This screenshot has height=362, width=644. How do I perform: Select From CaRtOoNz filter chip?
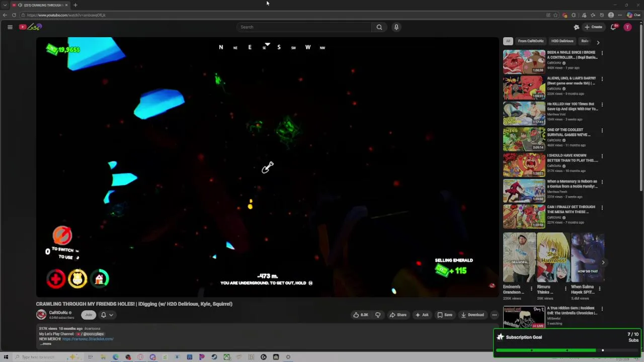point(531,41)
